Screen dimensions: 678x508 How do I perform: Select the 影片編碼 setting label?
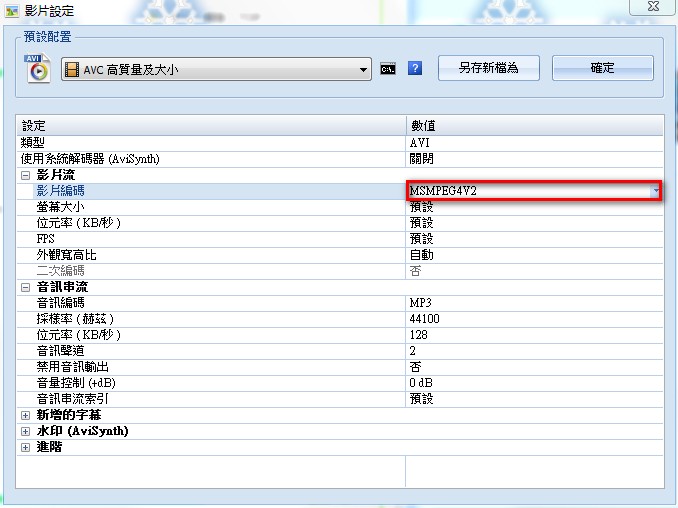61,191
